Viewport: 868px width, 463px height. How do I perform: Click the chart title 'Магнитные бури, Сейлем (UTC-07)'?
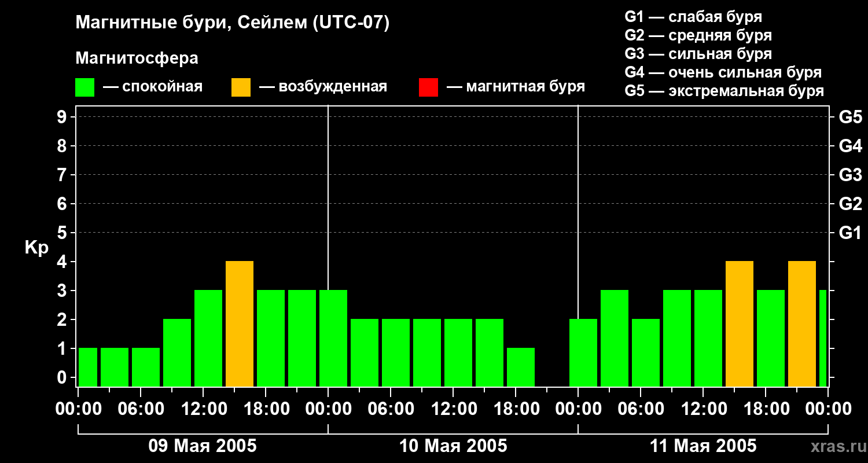(x=233, y=23)
